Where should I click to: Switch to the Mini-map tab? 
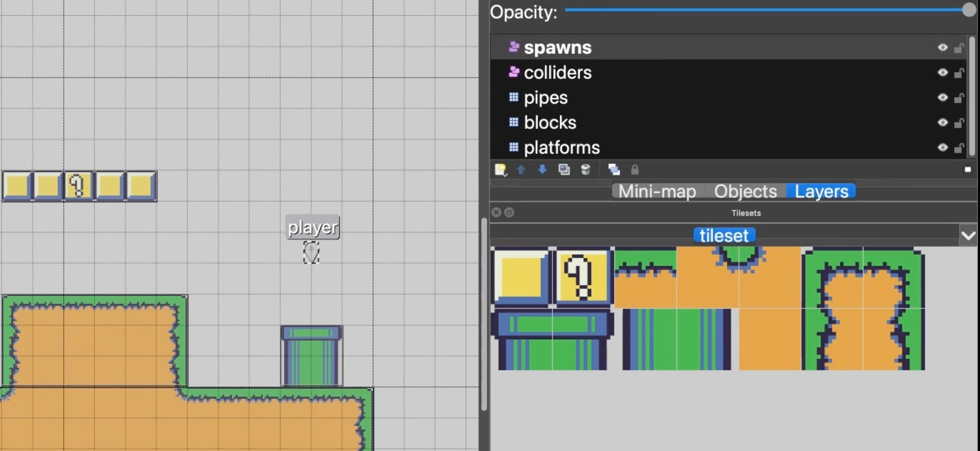click(x=657, y=191)
